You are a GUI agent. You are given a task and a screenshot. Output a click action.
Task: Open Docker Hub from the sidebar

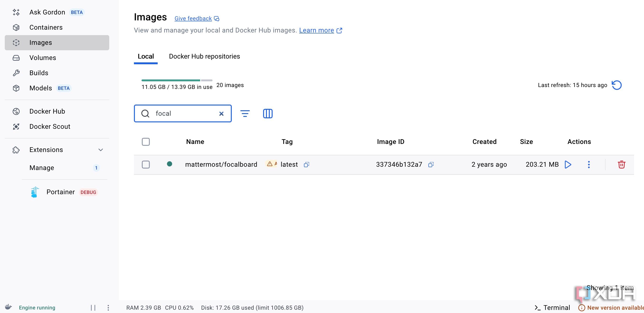pyautogui.click(x=57, y=111)
